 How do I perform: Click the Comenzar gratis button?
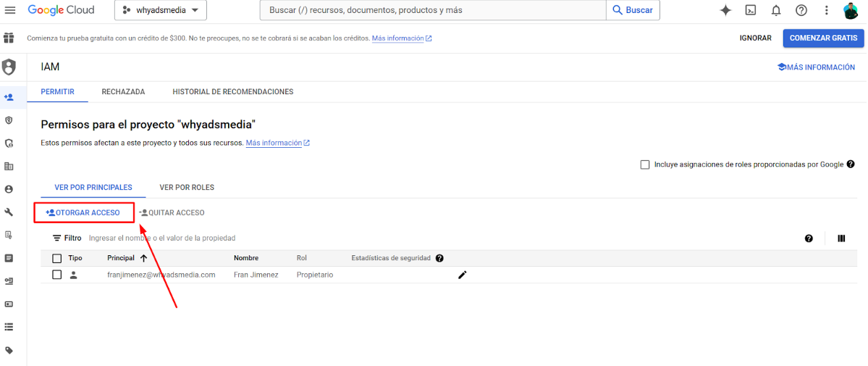pyautogui.click(x=823, y=38)
